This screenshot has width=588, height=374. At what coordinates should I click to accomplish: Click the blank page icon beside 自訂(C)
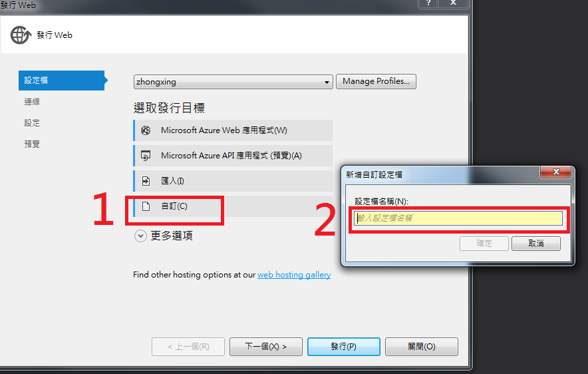point(146,206)
